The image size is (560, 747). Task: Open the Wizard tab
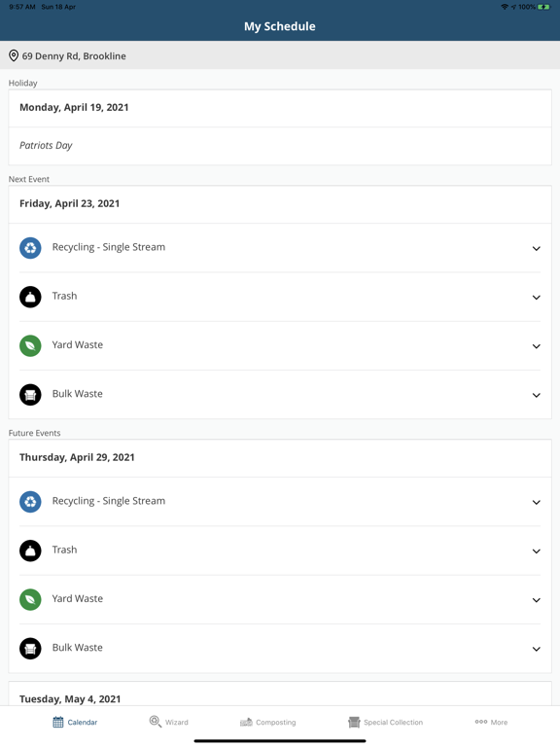[x=168, y=722]
